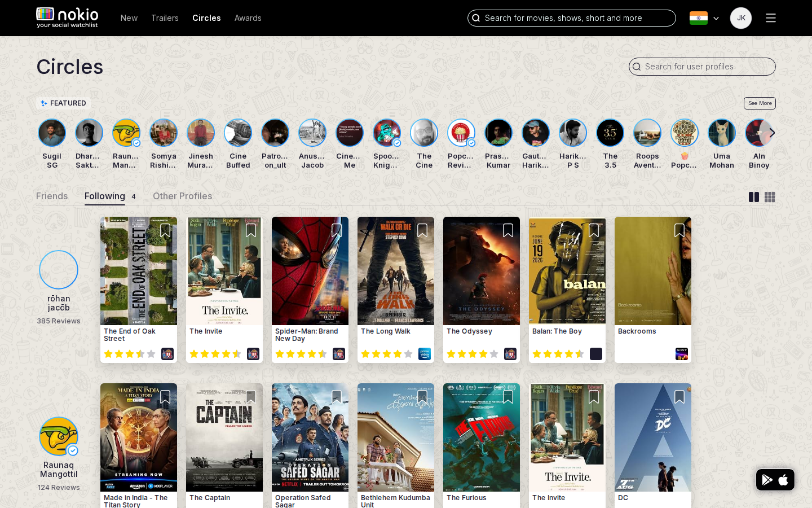Open the hamburger menu icon
The image size is (812, 508).
click(x=771, y=18)
